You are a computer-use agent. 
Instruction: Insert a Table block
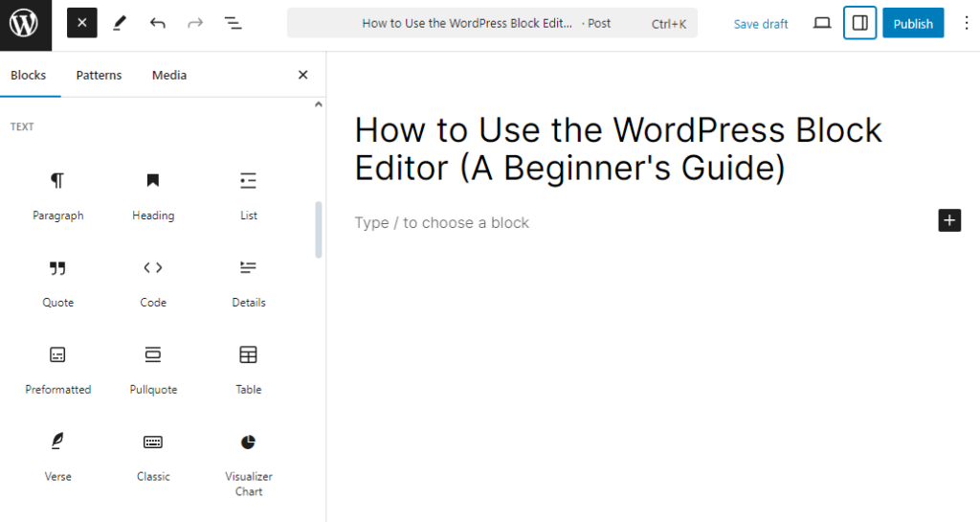(x=248, y=370)
